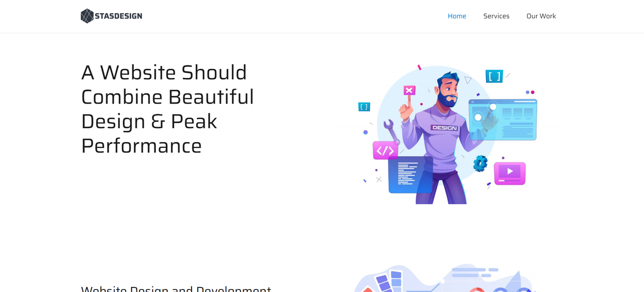
Task: Click the pink code brackets icon in illustration
Action: point(385,150)
